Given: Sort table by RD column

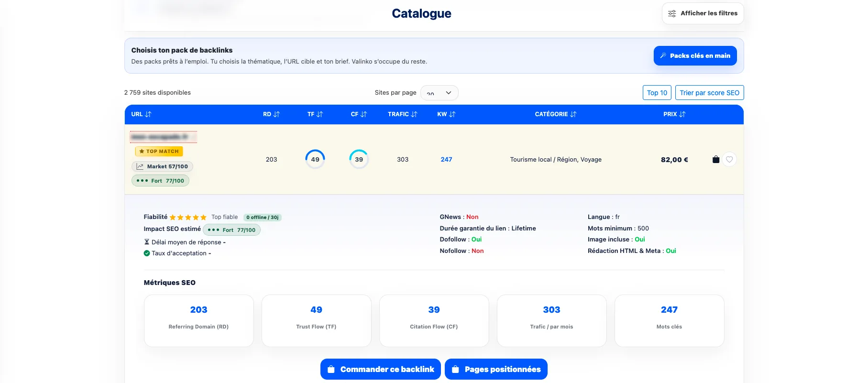Looking at the screenshot, I should 271,114.
